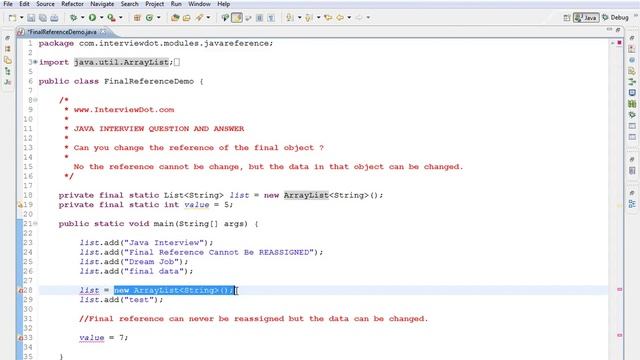Click the Back navigation arrow
Image resolution: width=640 pixels, height=360 pixels.
tap(340, 18)
